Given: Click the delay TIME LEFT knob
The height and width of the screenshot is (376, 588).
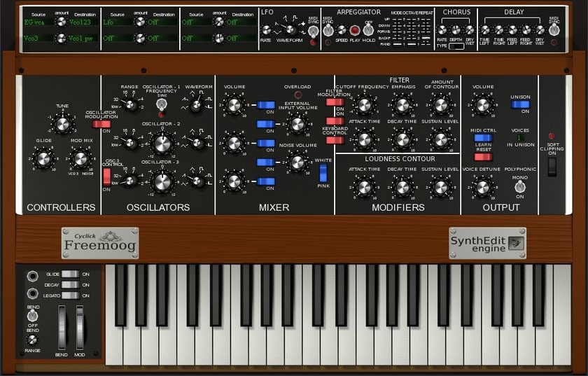Looking at the screenshot, I should [x=485, y=30].
